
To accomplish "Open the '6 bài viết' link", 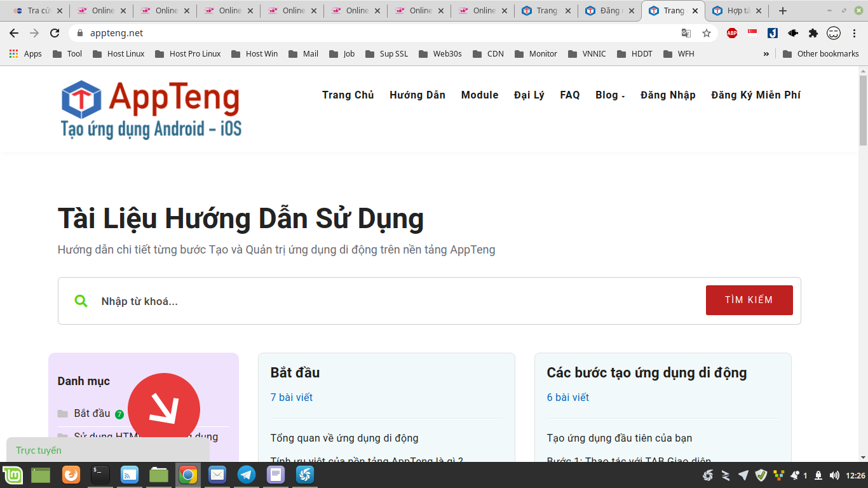I will point(568,397).
